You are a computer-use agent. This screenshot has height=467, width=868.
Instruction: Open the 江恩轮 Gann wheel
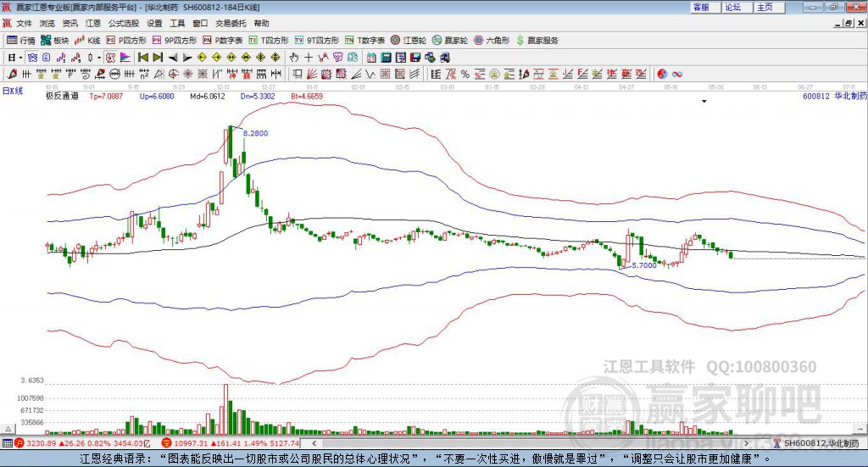point(409,41)
